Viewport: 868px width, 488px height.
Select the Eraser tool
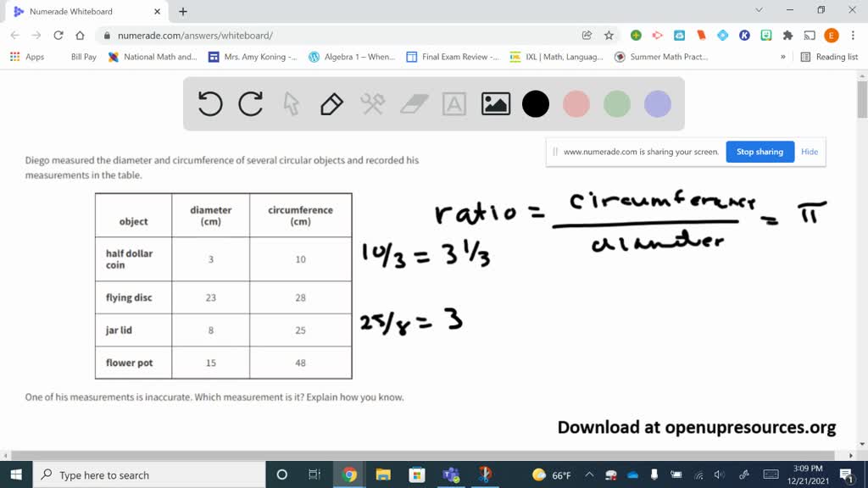pyautogui.click(x=413, y=103)
